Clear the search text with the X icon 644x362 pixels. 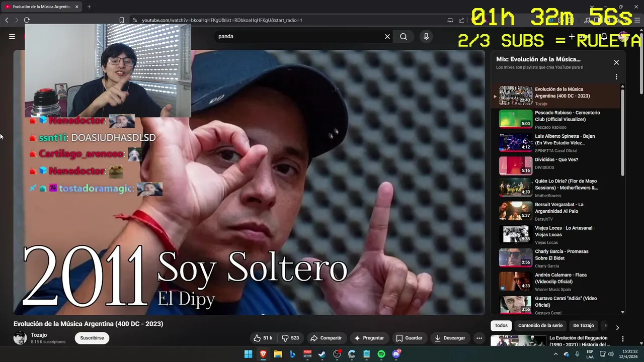pos(387,36)
